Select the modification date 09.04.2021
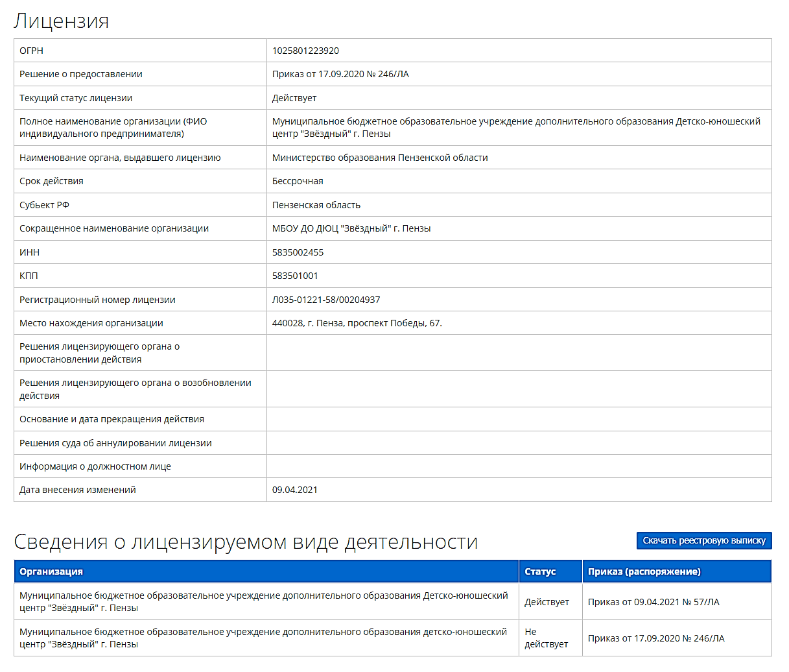The height and width of the screenshot is (672, 789). click(x=295, y=490)
